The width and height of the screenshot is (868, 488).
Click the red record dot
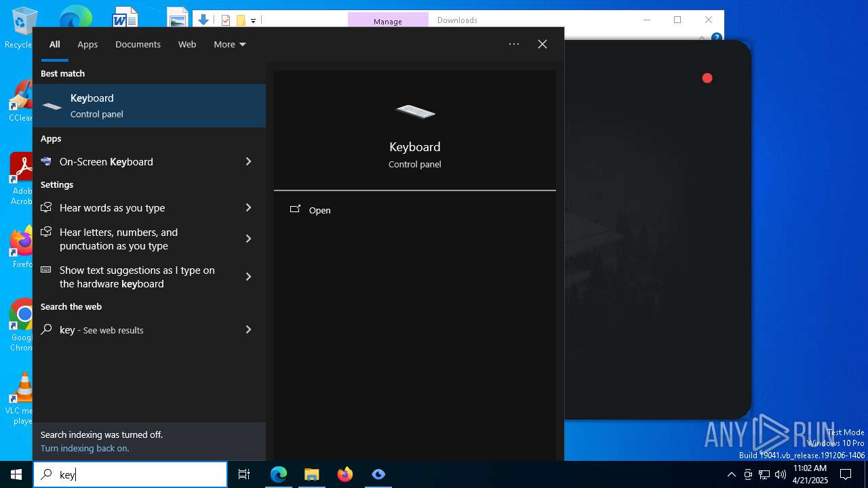tap(707, 79)
